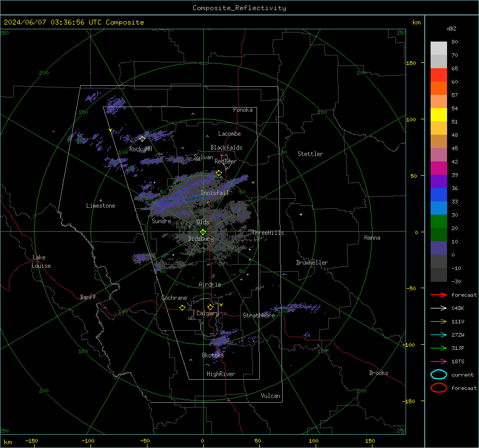Pick the bright yellow dBZ swatch
The width and height of the screenshot is (479, 448).
[x=439, y=115]
